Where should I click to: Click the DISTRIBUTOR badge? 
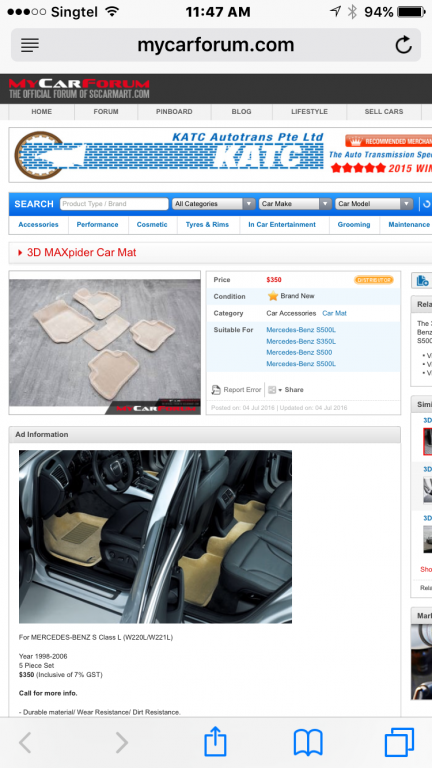(374, 280)
